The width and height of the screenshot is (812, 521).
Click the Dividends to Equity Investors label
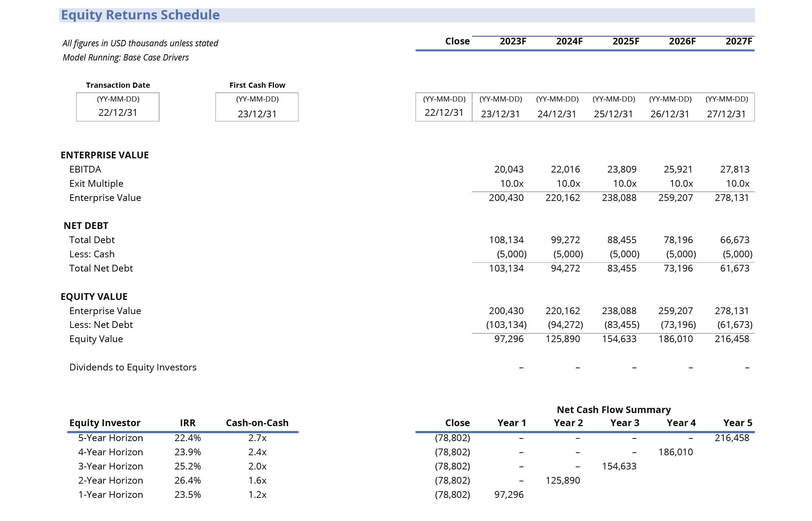pos(133,367)
